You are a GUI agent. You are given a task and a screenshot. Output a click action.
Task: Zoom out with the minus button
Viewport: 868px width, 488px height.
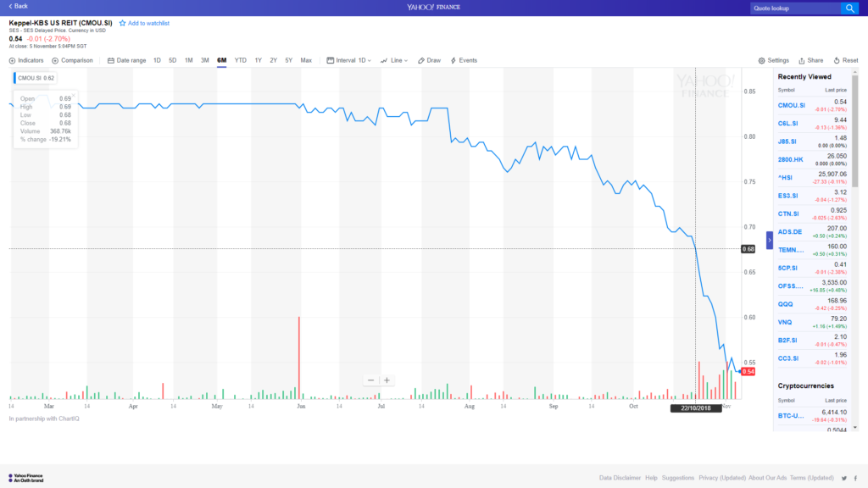pos(371,380)
